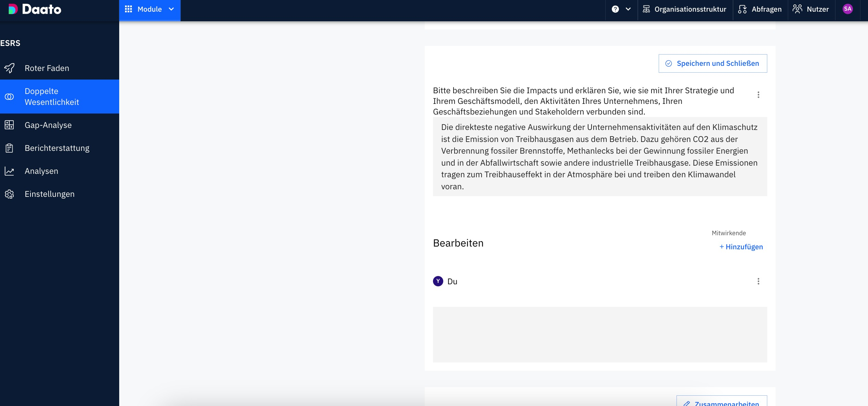Click the help question mark icon
Image resolution: width=868 pixels, height=406 pixels.
pyautogui.click(x=615, y=9)
